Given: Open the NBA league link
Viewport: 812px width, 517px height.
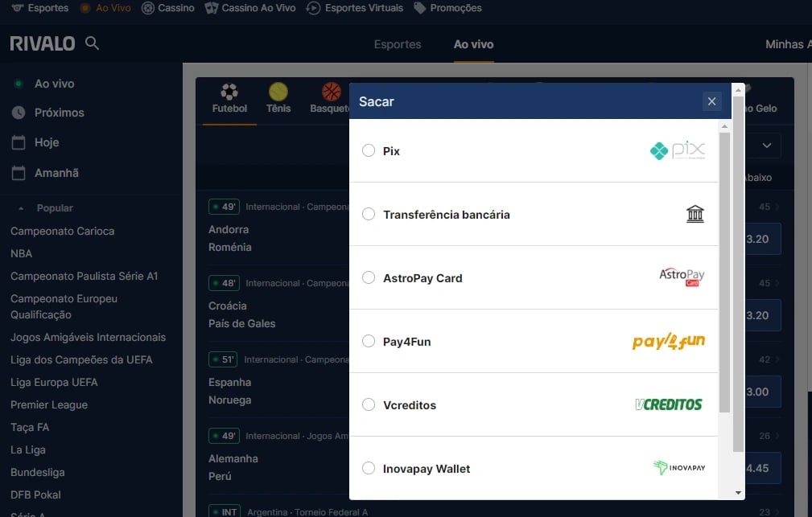Looking at the screenshot, I should 21,253.
